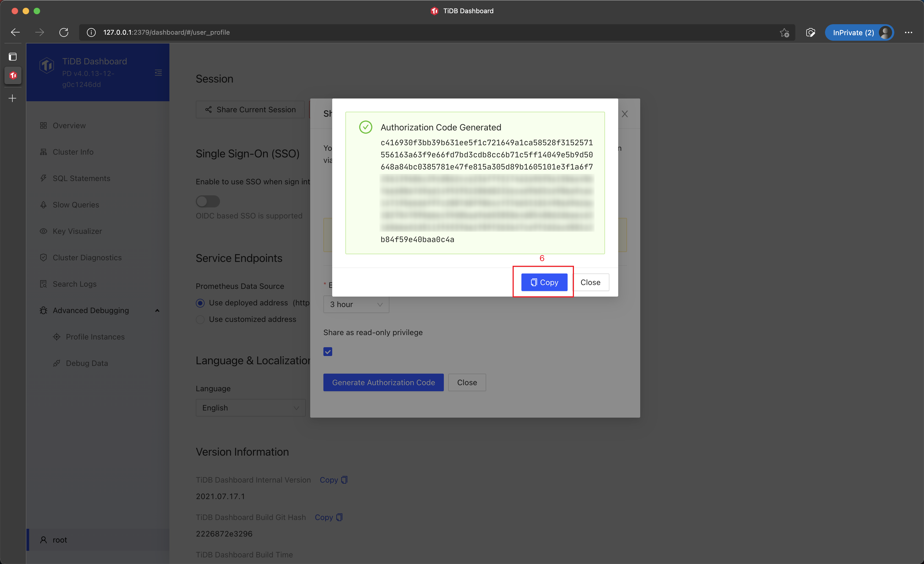Click Key Visualizer eye icon
This screenshot has height=564, width=924.
[43, 231]
